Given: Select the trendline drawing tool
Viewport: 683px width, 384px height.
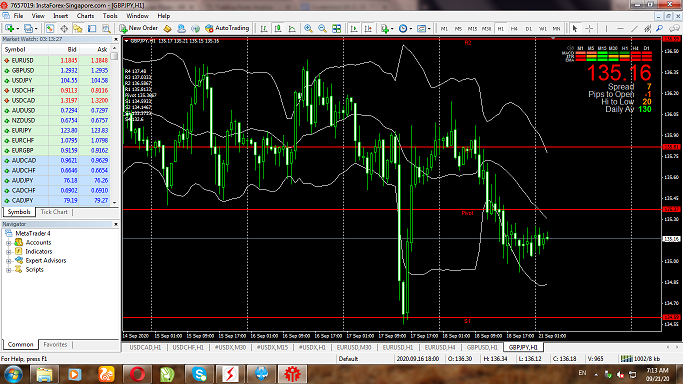Looking at the screenshot, I should [x=634, y=28].
